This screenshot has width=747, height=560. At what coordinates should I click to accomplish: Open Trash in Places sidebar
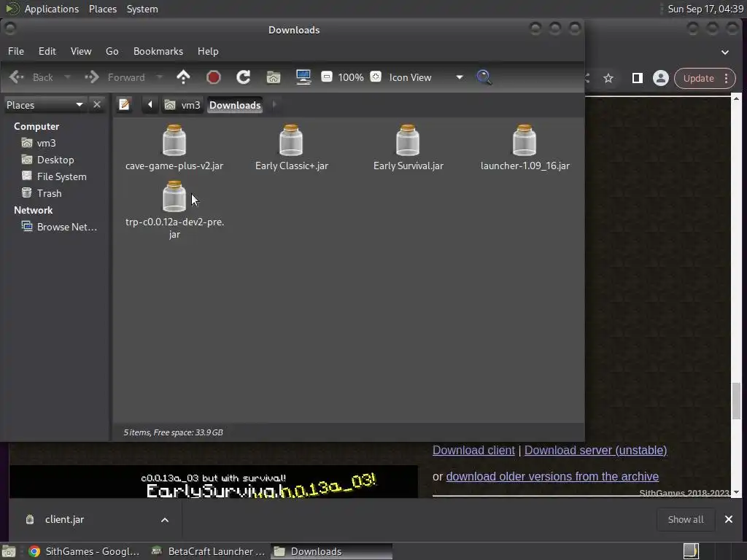click(42, 193)
